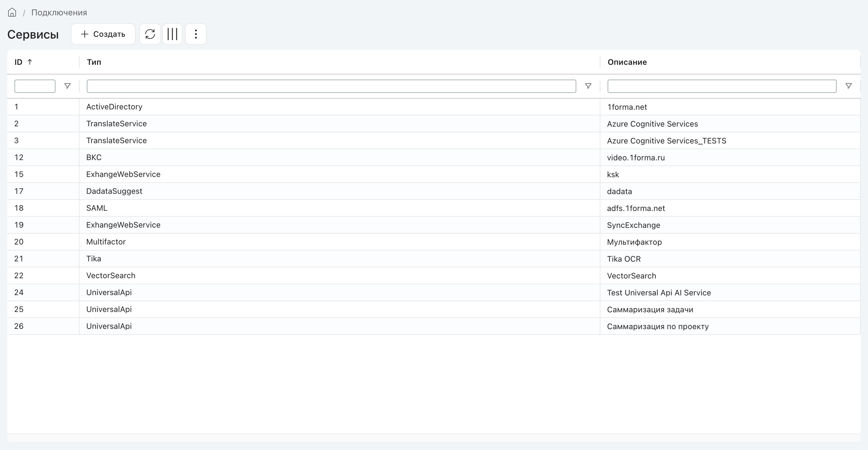The image size is (868, 450).
Task: Click the ID cell with value 17
Action: coord(43,191)
